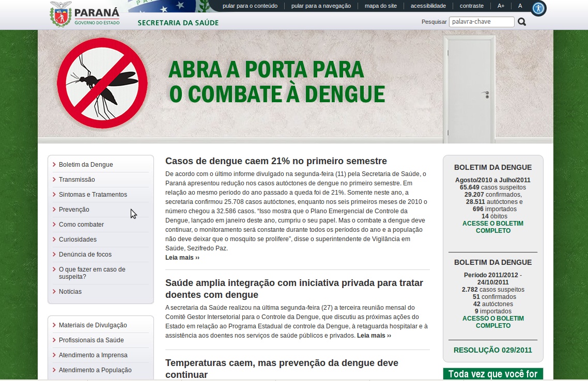
Task: Open the blue accessibility figure icon
Action: (538, 8)
